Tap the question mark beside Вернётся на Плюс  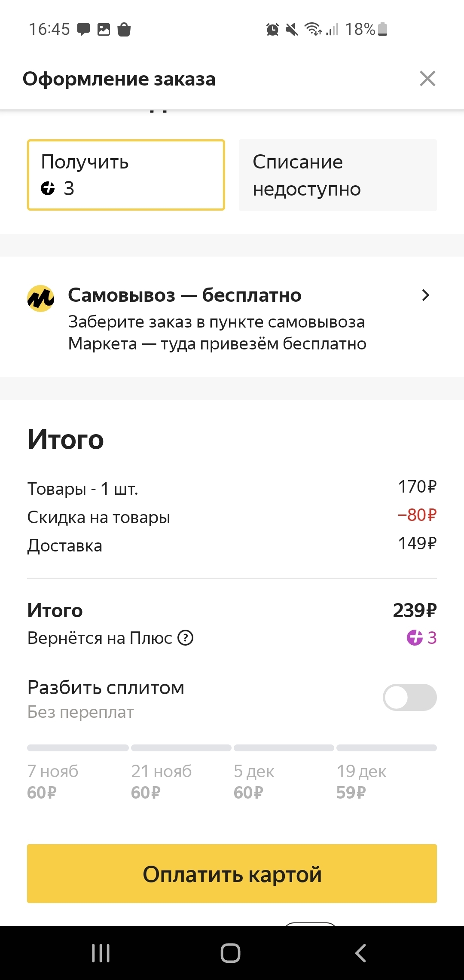(186, 638)
